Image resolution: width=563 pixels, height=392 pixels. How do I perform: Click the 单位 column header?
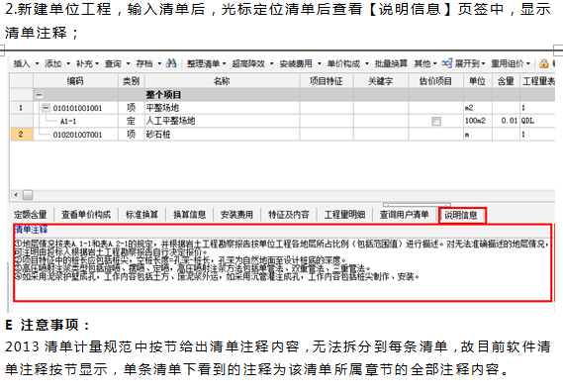pyautogui.click(x=478, y=81)
